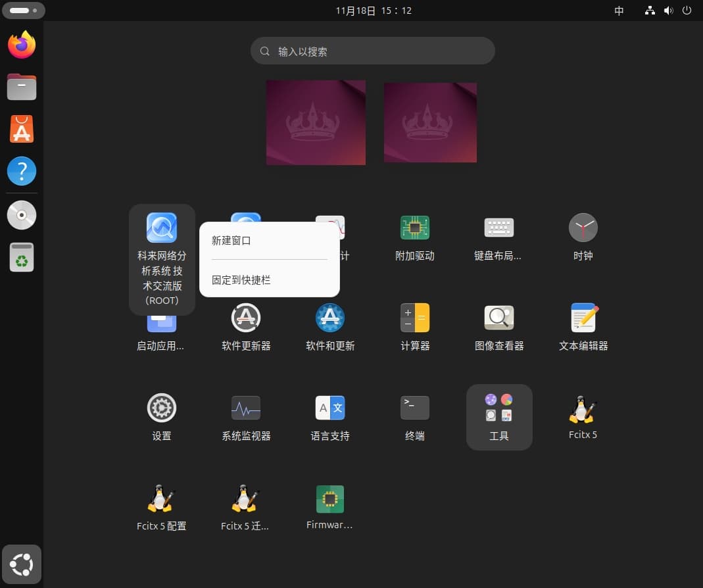Viewport: 703px width, 588px height.
Task: Select the second workspace thumbnail
Action: (x=430, y=122)
